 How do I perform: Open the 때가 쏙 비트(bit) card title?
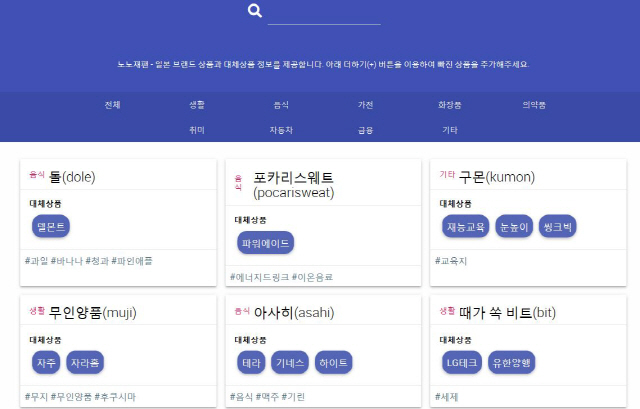click(507, 313)
